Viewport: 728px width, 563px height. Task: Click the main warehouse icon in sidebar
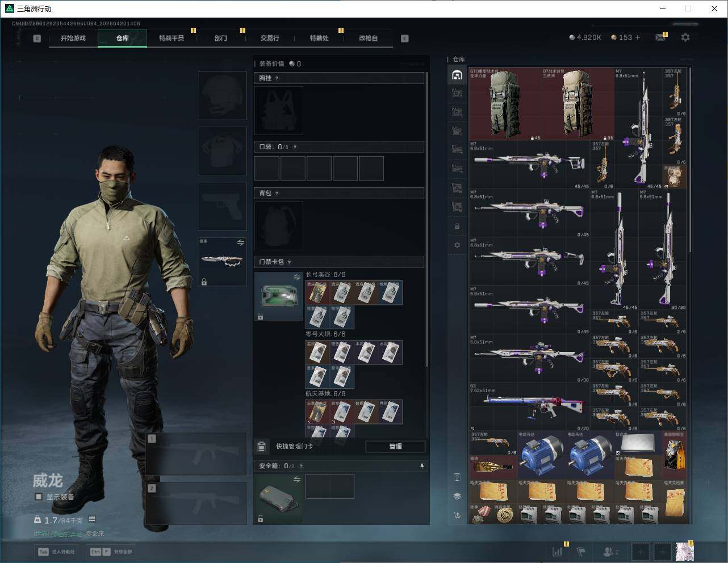pos(457,75)
